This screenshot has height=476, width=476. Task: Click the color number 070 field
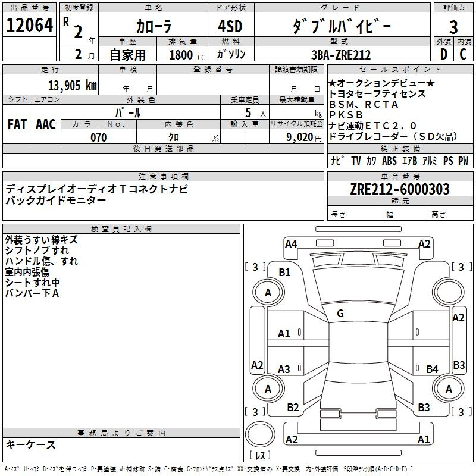pyautogui.click(x=99, y=137)
